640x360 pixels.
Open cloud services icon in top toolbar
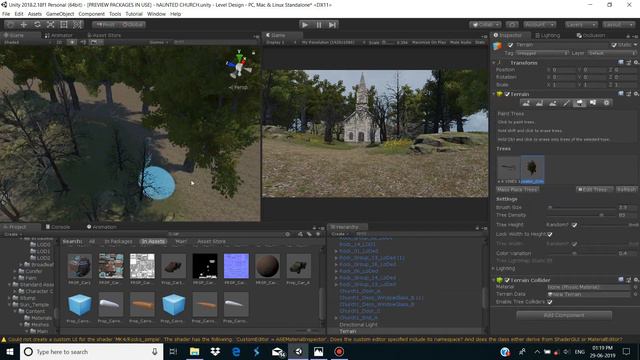click(512, 25)
